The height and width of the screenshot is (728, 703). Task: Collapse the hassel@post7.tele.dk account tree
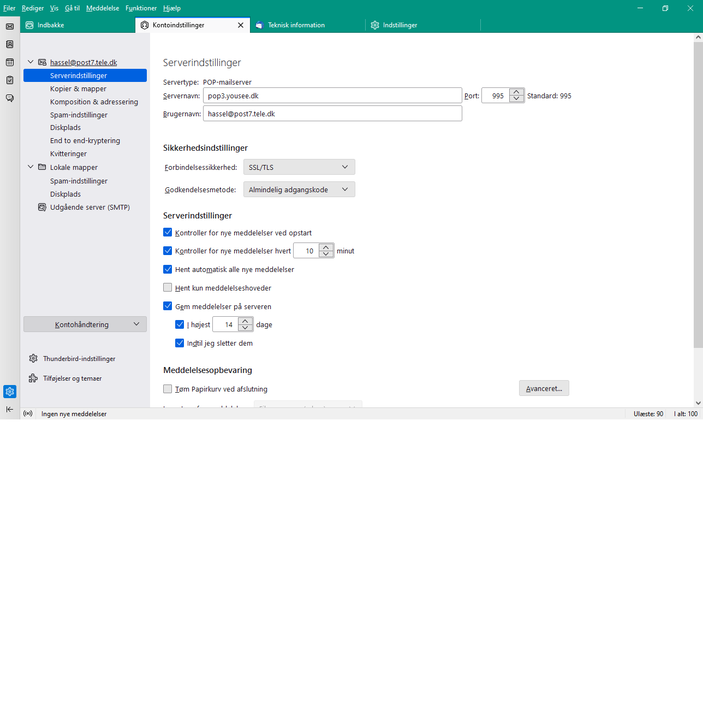pos(31,62)
